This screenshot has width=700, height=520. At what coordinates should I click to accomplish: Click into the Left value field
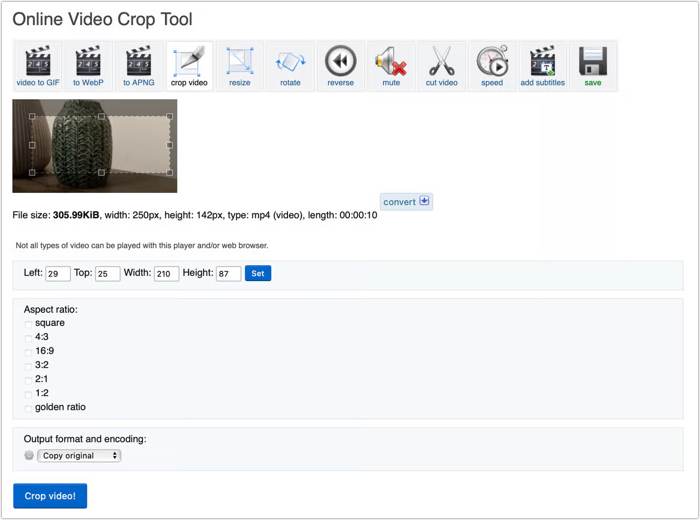pos(58,274)
